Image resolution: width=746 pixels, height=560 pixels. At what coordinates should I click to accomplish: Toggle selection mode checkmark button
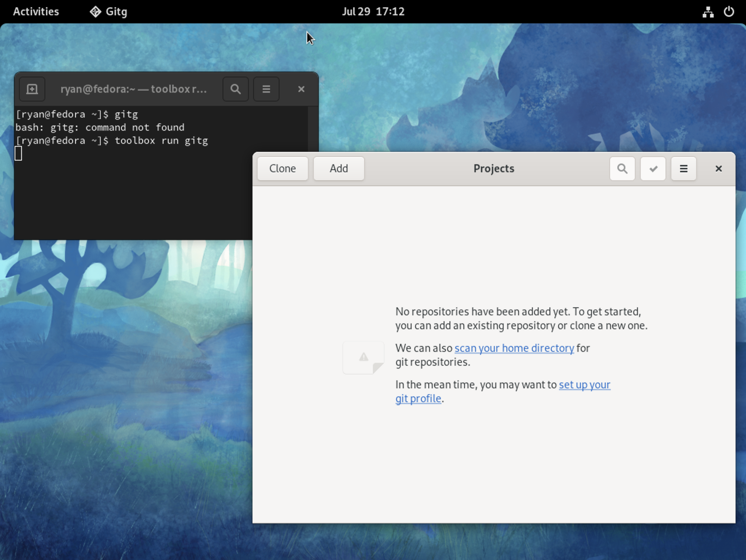653,168
